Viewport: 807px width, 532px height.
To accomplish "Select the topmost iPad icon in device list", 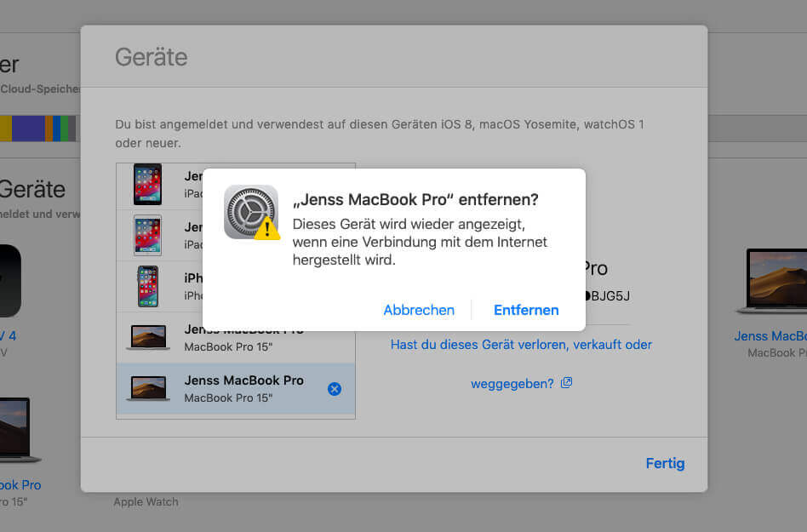I will point(147,185).
